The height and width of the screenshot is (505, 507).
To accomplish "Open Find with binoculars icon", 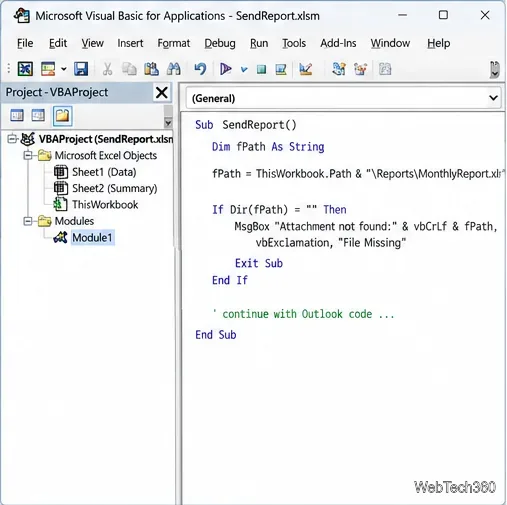I will pyautogui.click(x=174, y=69).
